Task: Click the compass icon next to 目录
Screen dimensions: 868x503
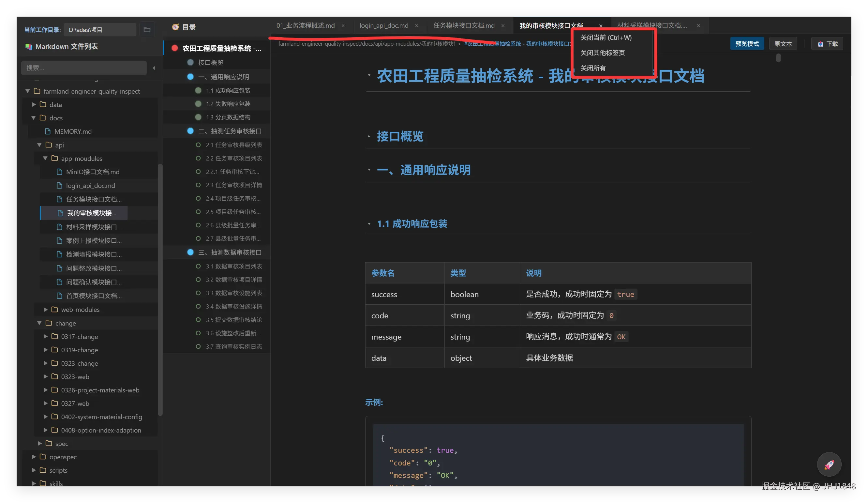Action: tap(175, 26)
